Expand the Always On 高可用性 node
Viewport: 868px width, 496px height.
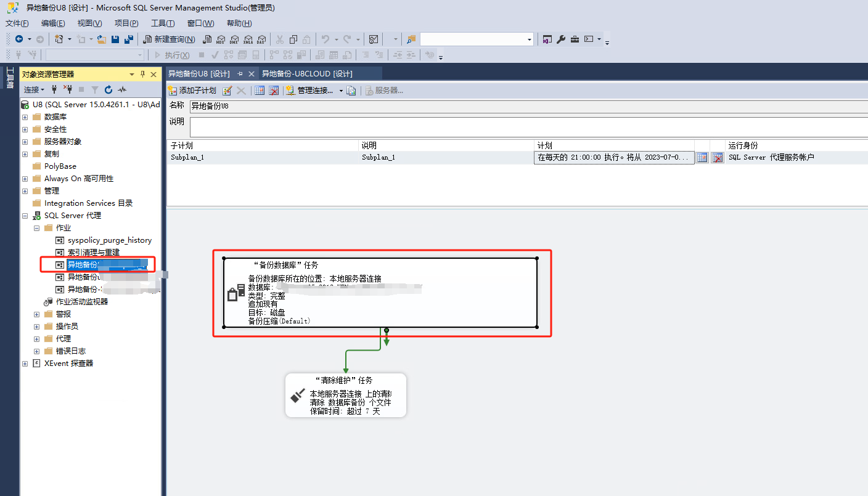pyautogui.click(x=25, y=179)
